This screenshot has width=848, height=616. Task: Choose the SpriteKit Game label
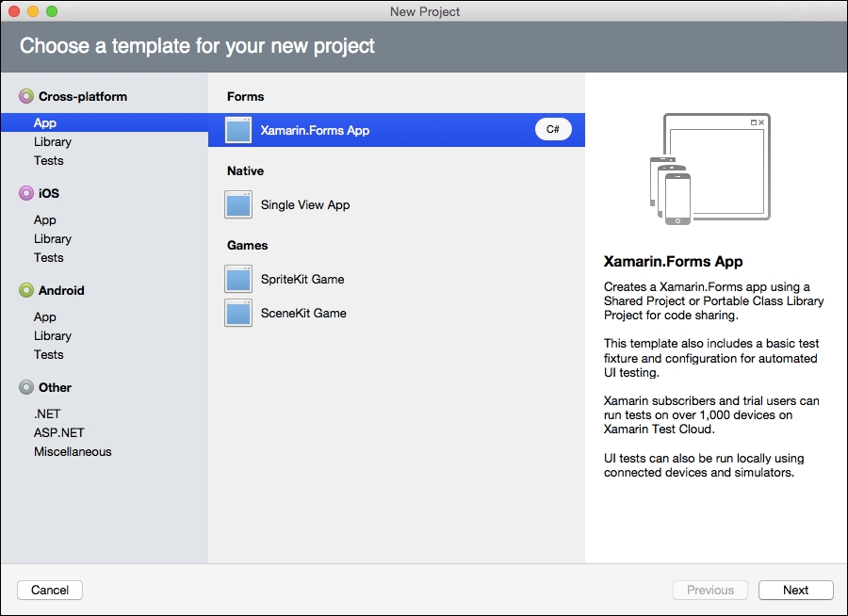302,279
